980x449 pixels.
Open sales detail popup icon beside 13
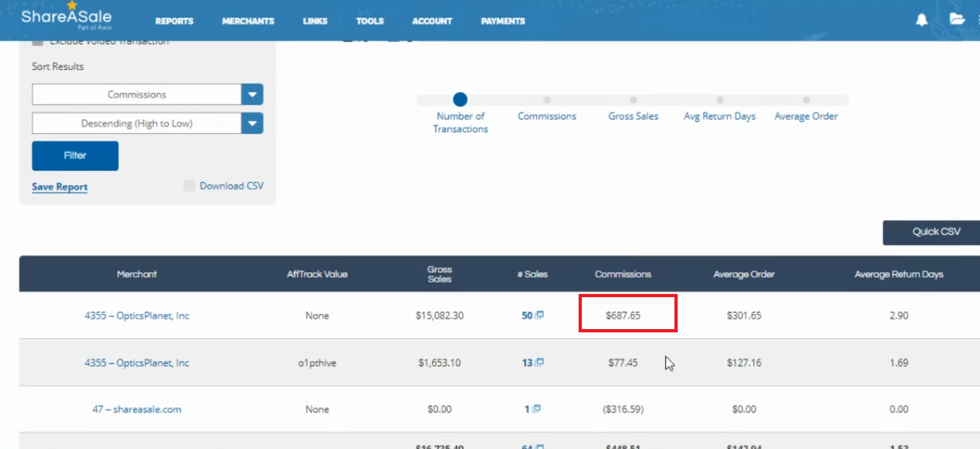pyautogui.click(x=539, y=362)
